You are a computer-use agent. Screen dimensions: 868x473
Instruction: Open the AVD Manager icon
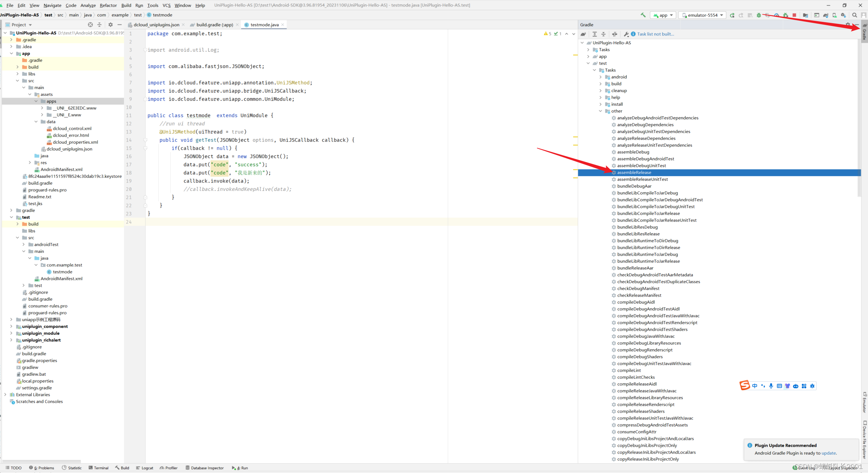coord(835,15)
